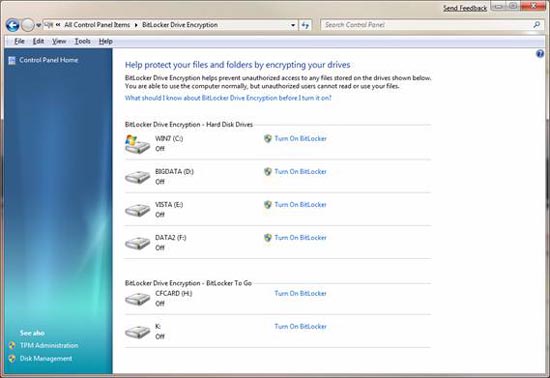Select the VISTA (E:) drive label
The height and width of the screenshot is (378, 550).
click(169, 204)
